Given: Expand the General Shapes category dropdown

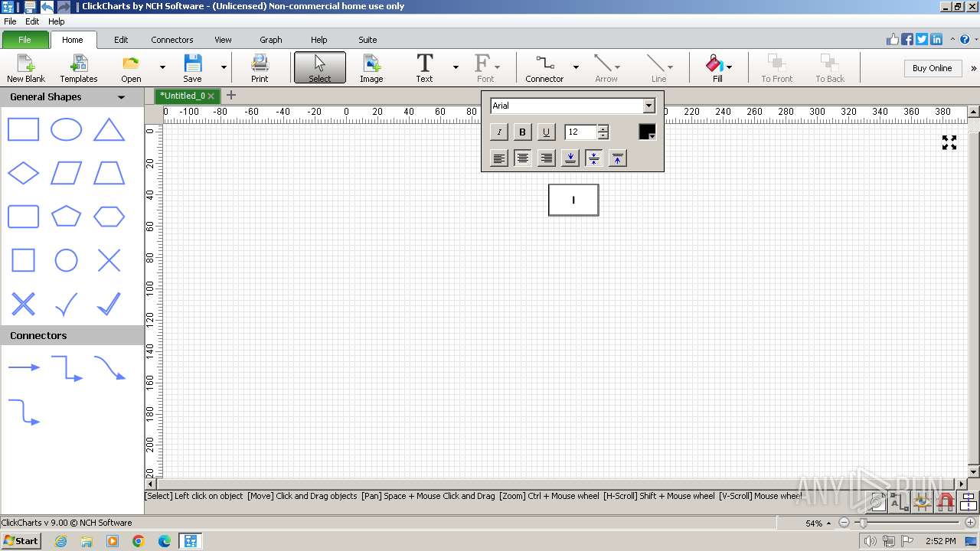Looking at the screenshot, I should pos(121,97).
